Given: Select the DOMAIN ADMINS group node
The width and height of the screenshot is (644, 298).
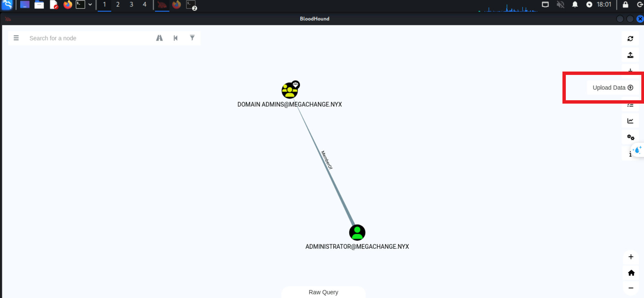Looking at the screenshot, I should 289,90.
